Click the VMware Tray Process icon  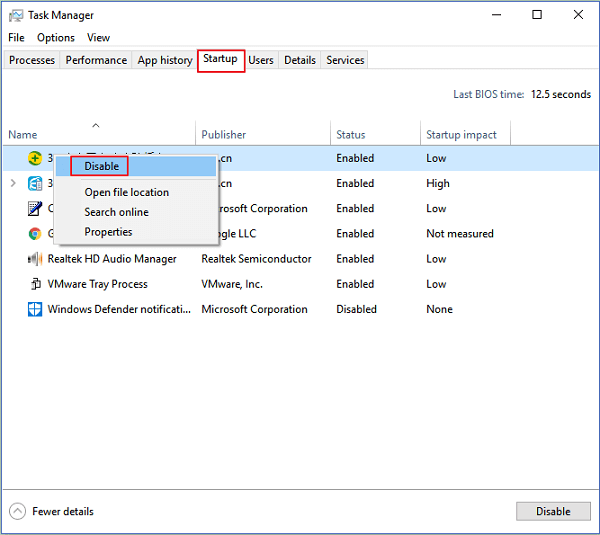35,284
